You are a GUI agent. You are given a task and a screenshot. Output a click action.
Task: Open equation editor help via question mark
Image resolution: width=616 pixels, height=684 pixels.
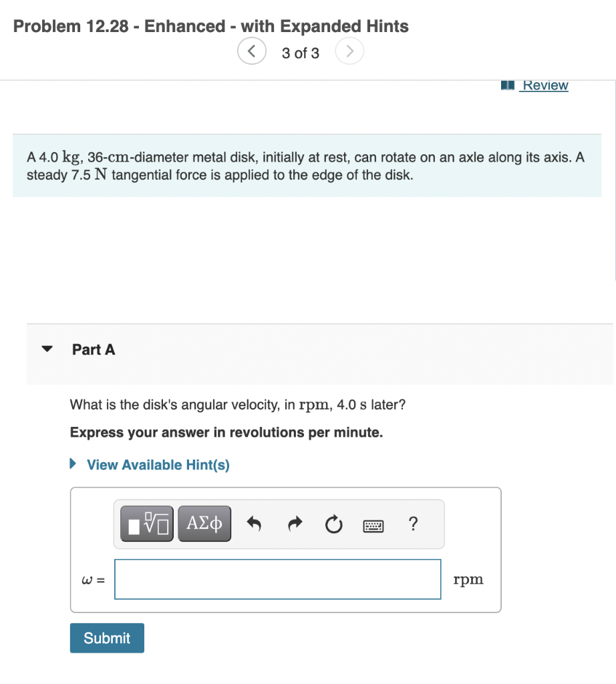[413, 524]
